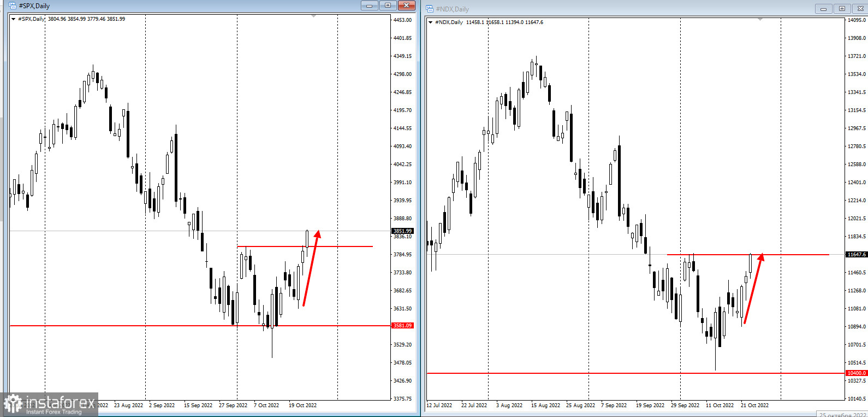Click the 29 Sep 2022 date on NDX axis
Viewport: 868px width, 417px height.
click(685, 406)
